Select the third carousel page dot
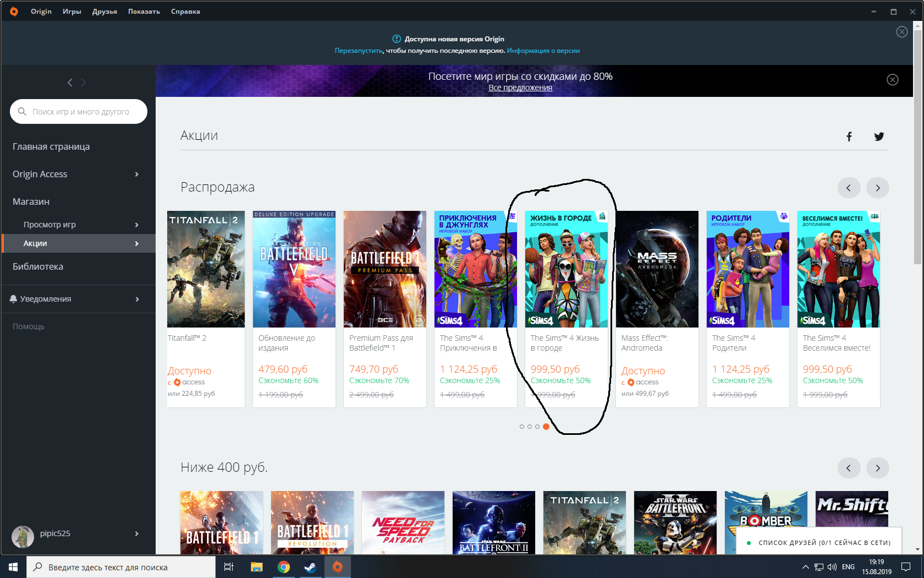This screenshot has width=924, height=578. pyautogui.click(x=537, y=427)
